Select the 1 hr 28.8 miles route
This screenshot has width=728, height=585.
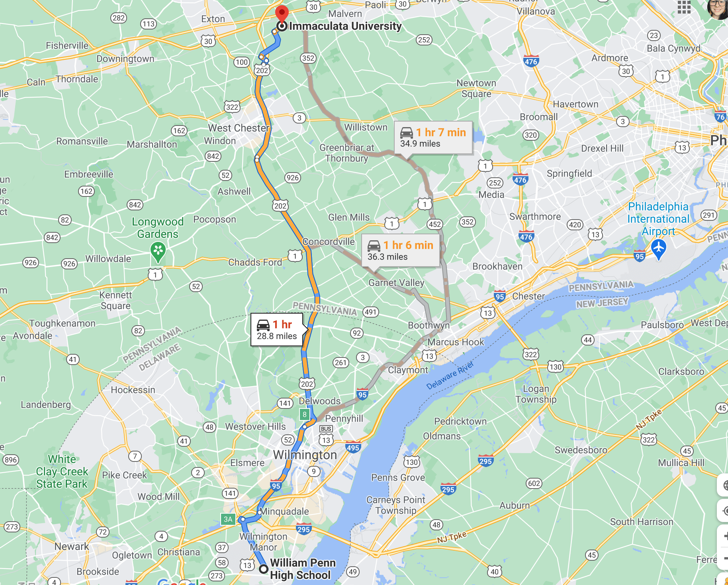click(x=277, y=330)
